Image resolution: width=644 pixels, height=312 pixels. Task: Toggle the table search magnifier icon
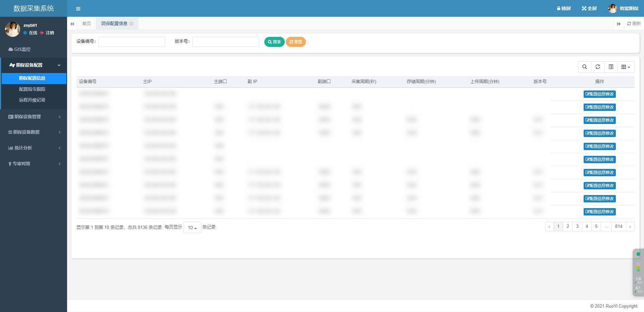coord(585,67)
